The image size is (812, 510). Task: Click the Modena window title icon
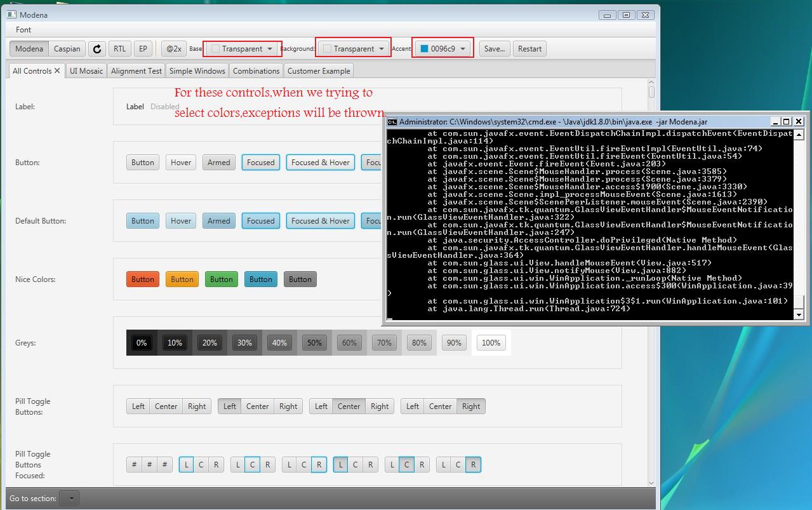point(11,15)
